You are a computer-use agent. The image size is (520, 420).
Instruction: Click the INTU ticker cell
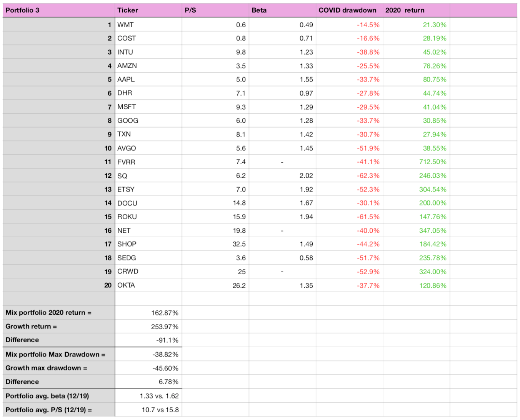click(x=148, y=52)
